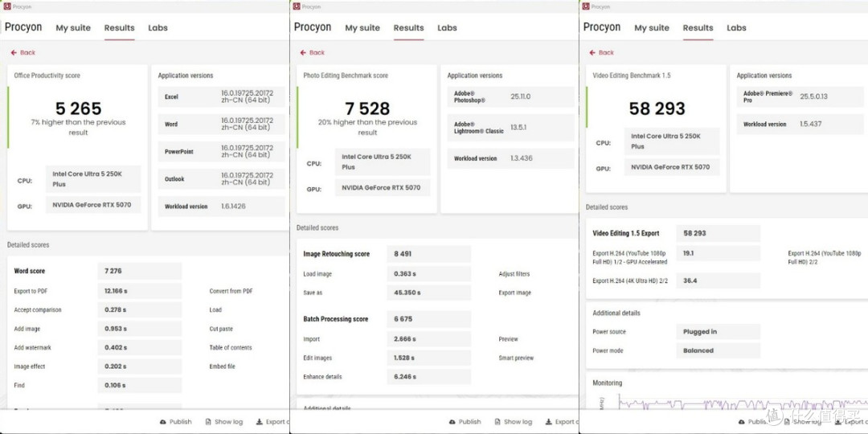Click Procyon app icon in left window title bar
The width and height of the screenshot is (868, 434).
[6, 6]
